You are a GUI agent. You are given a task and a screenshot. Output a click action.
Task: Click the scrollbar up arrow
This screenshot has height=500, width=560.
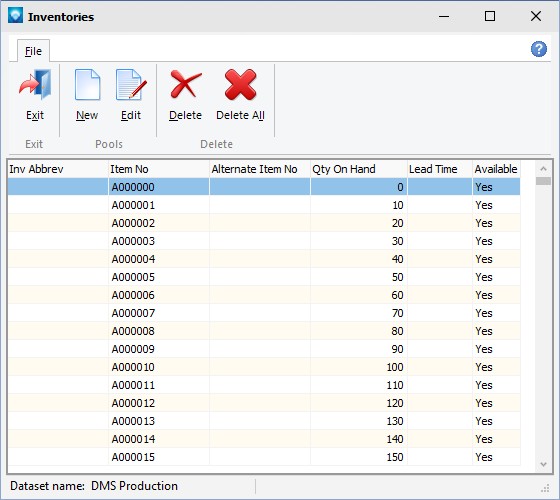click(x=544, y=169)
